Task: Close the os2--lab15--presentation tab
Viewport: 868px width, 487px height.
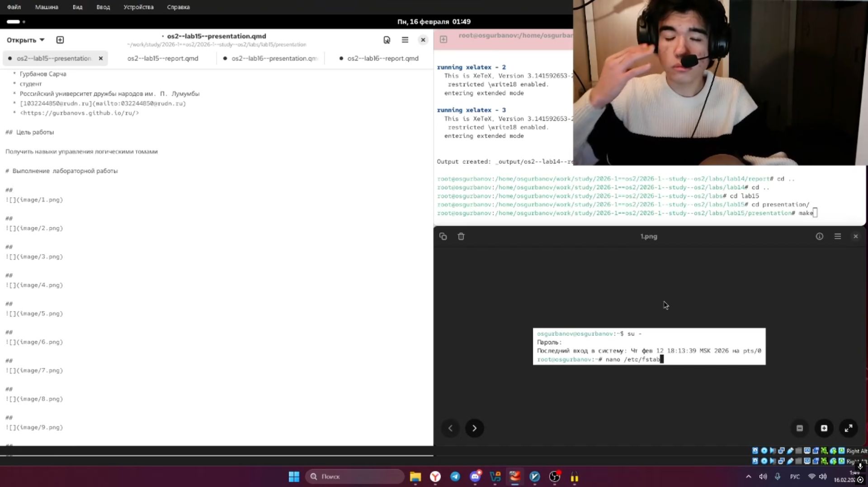Action: tap(101, 58)
